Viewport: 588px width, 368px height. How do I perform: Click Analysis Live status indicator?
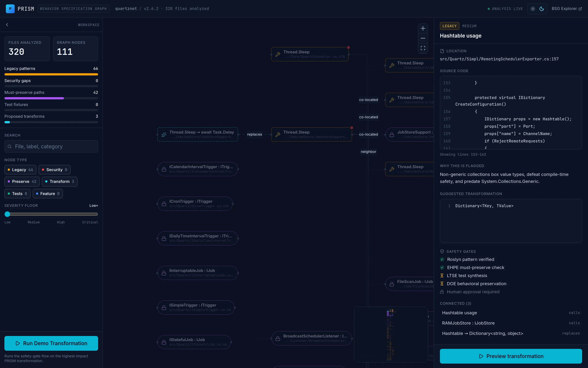505,9
